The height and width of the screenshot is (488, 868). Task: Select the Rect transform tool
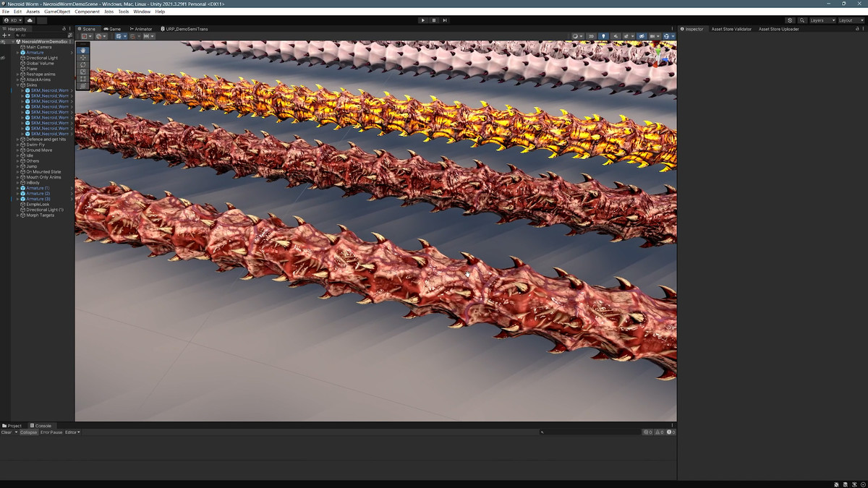point(83,79)
